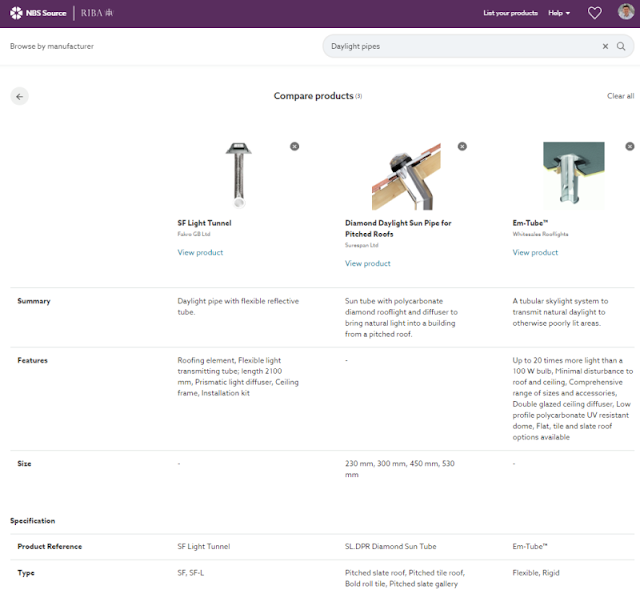Screen dimensions: 640x590
Task: Click Clear all to reset comparison
Action: (x=620, y=96)
